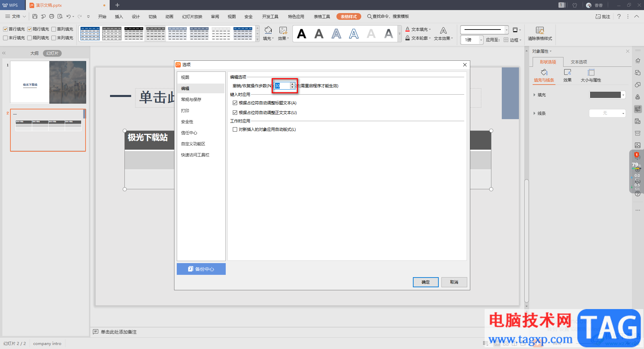This screenshot has width=644, height=349.
Task: Open table effects (效果) tool
Action: [283, 33]
